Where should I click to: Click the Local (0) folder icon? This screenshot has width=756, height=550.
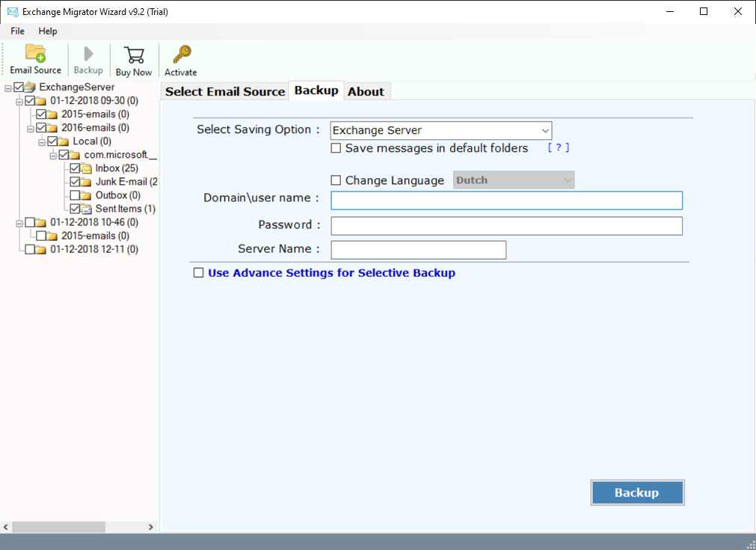pos(63,141)
